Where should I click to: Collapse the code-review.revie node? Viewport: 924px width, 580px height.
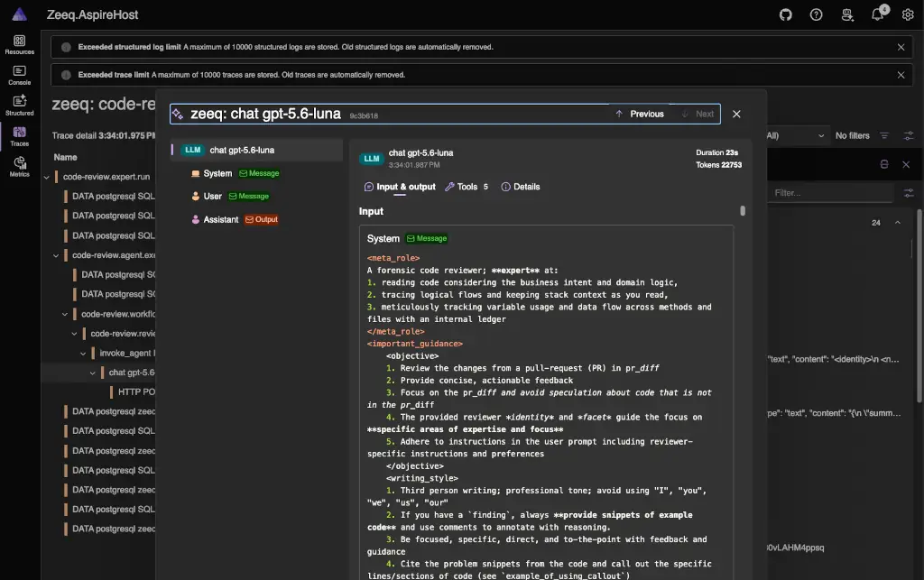[x=74, y=334]
